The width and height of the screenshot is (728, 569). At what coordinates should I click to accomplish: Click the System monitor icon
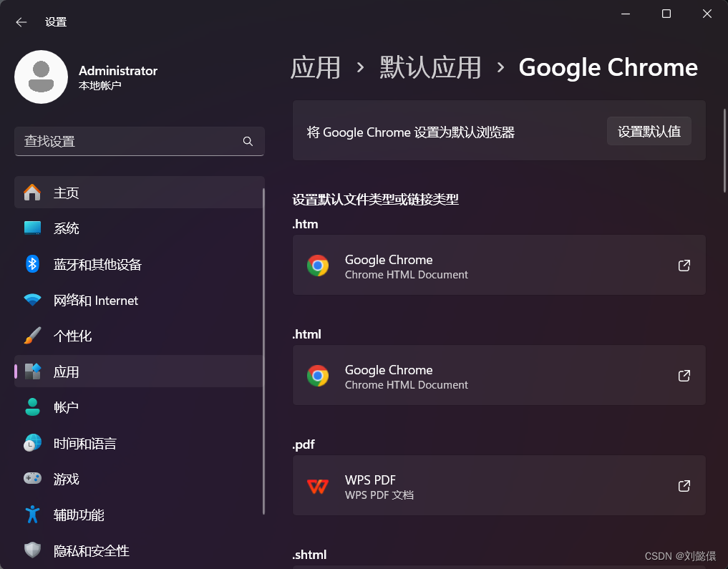(x=32, y=228)
